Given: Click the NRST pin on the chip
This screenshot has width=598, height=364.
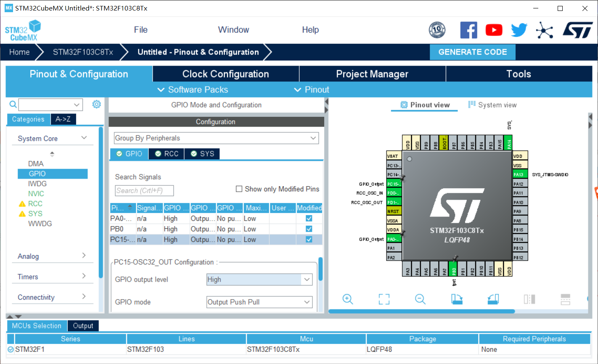Looking at the screenshot, I should [394, 211].
